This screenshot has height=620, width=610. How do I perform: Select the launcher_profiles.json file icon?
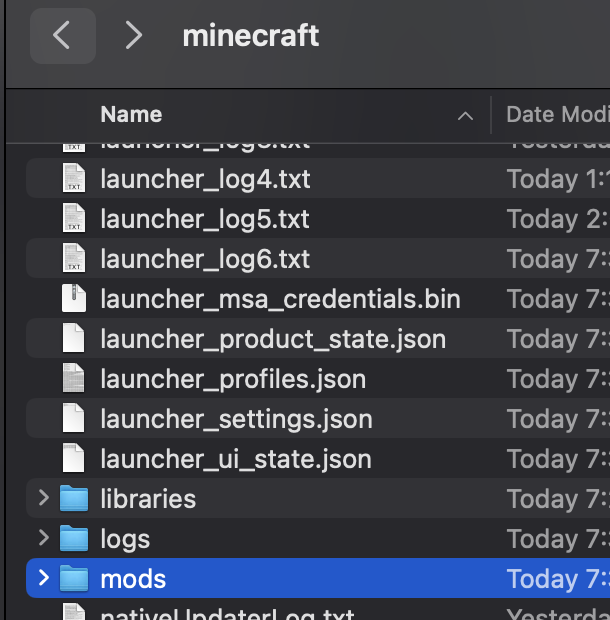(74, 378)
